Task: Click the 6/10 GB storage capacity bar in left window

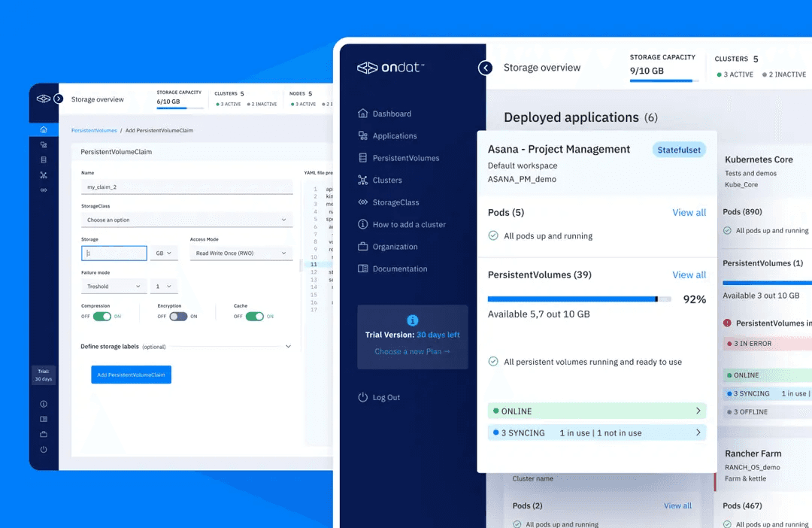Action: (179, 108)
